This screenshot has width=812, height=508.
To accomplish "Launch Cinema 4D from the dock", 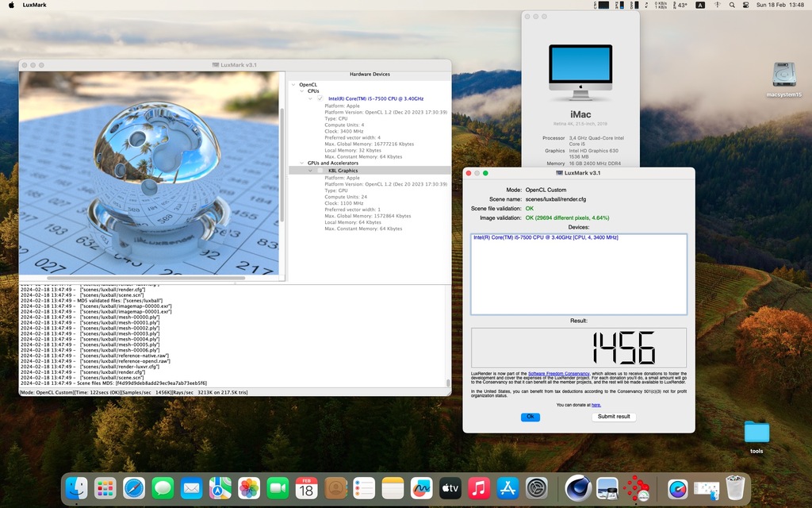I will coord(578,487).
